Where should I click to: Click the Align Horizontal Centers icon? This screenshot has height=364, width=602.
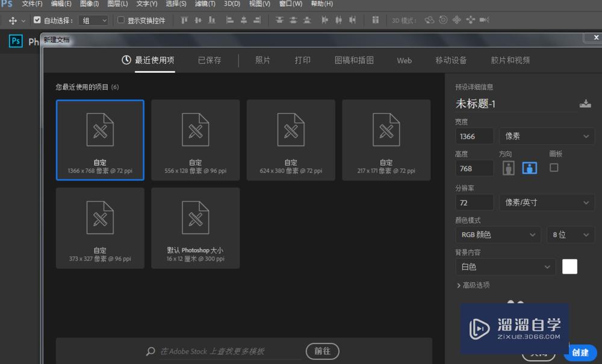(x=243, y=20)
